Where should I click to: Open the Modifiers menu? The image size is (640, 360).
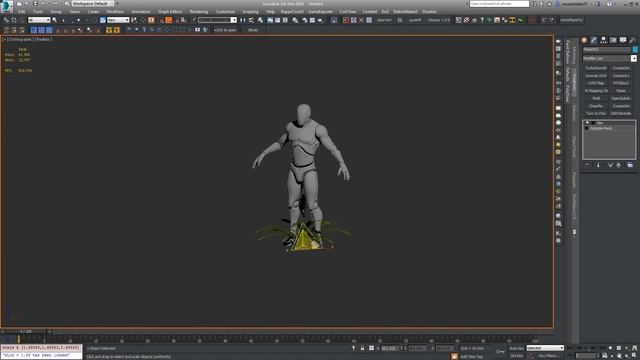pos(115,12)
